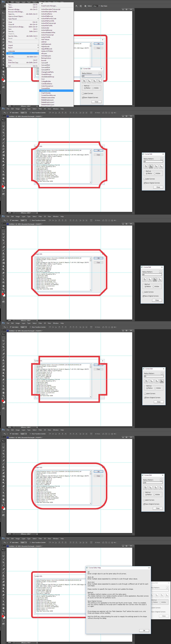Toggle Show Transform Controls in Corner Editor Help window
The image size is (171, 644).
30,543
